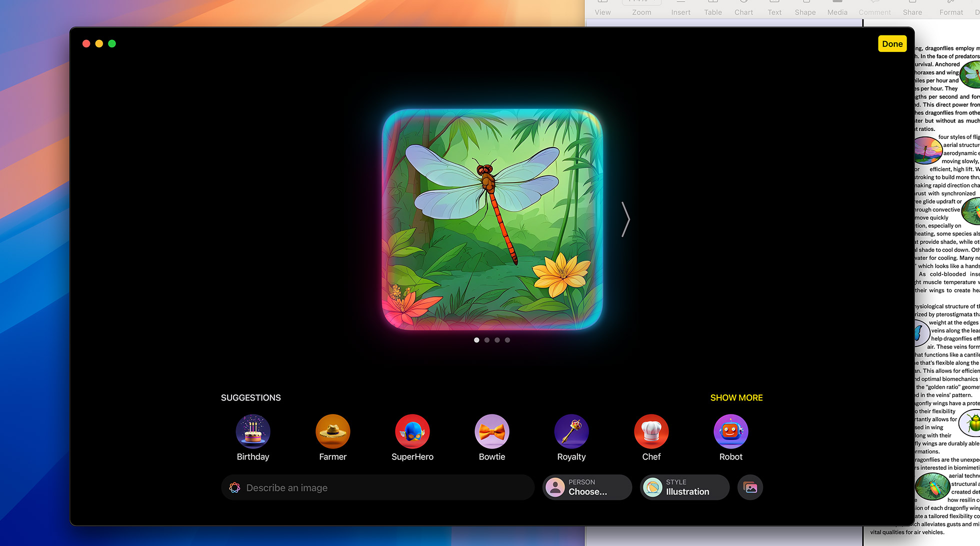Advance to next image with chevron
This screenshot has height=546, width=980.
tap(625, 219)
